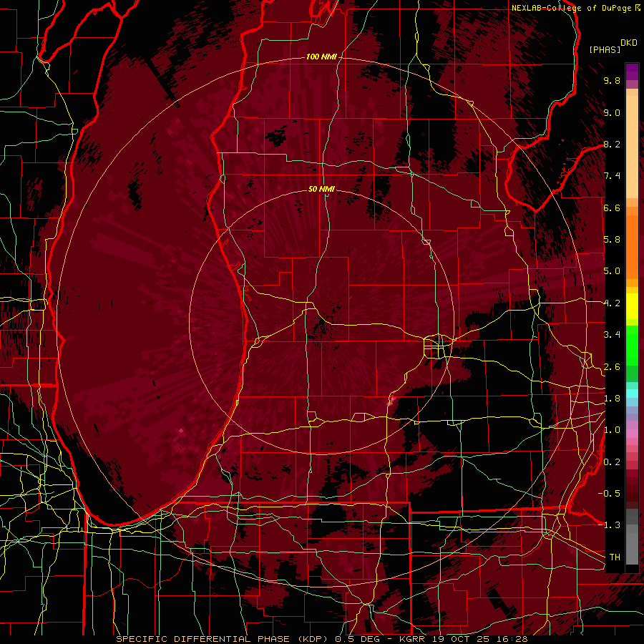The image size is (644, 644).
Task: Click the 2.6 legend value
Action: click(612, 367)
